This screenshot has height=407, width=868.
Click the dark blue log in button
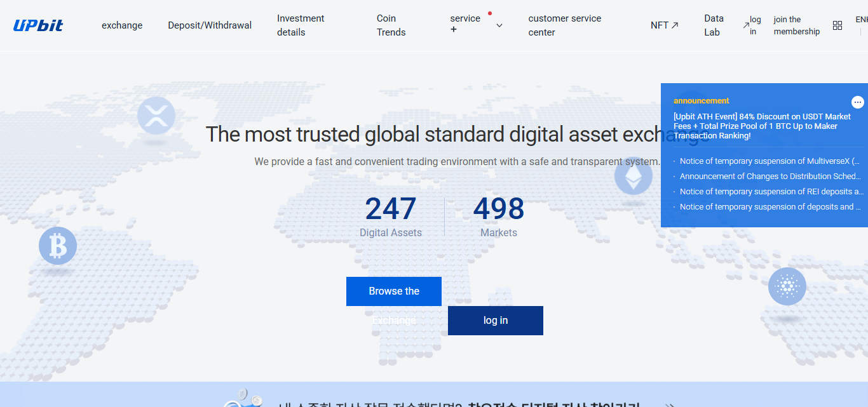tap(496, 321)
